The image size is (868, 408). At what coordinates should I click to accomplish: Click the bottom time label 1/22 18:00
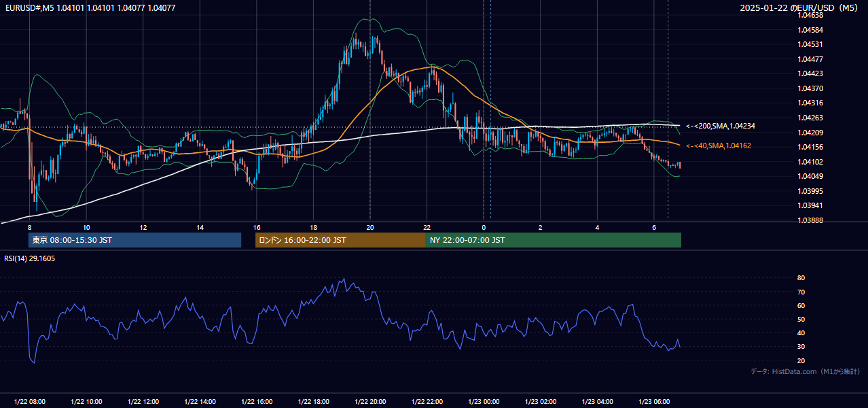[313, 402]
